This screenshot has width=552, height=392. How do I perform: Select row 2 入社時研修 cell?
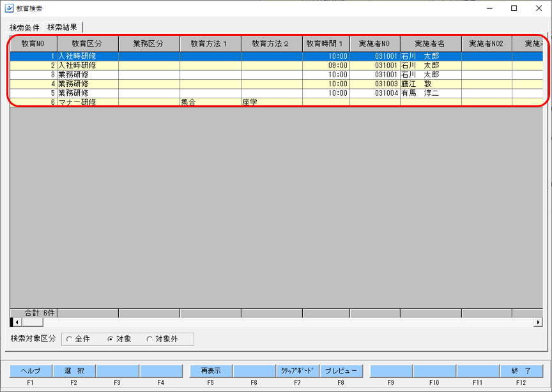point(88,66)
